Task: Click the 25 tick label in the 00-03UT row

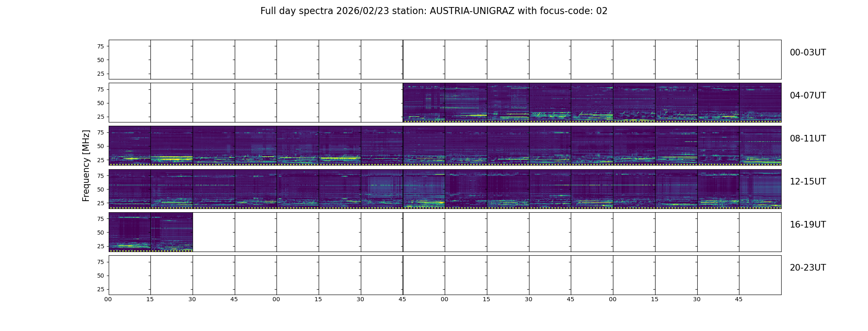Action: (100, 74)
